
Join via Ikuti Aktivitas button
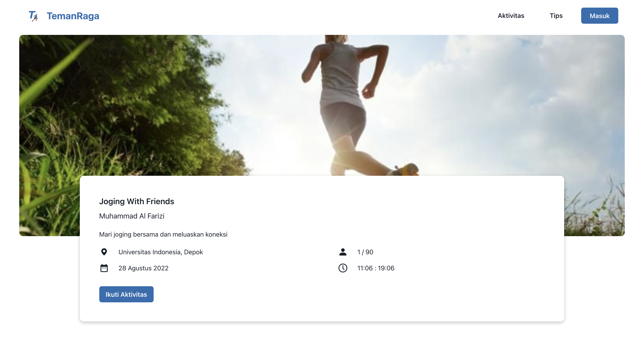[x=126, y=294]
